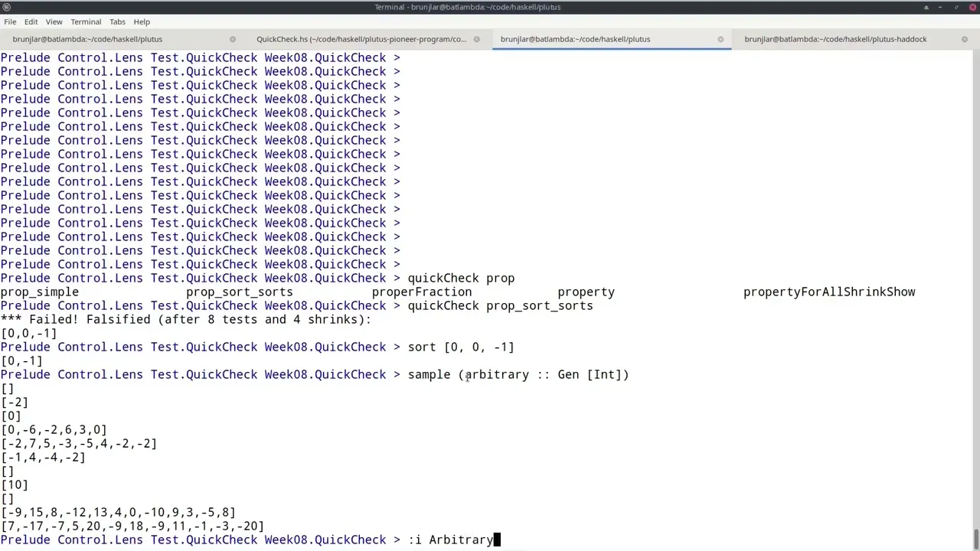Switch to the first plutus terminal tab
Image resolution: width=980 pixels, height=551 pixels.
[x=87, y=39]
